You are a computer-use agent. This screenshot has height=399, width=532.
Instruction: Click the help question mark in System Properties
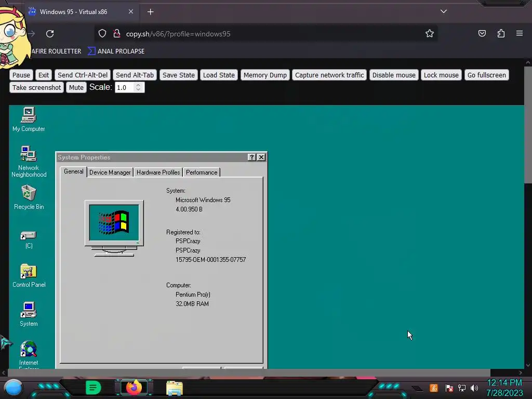pyautogui.click(x=251, y=157)
